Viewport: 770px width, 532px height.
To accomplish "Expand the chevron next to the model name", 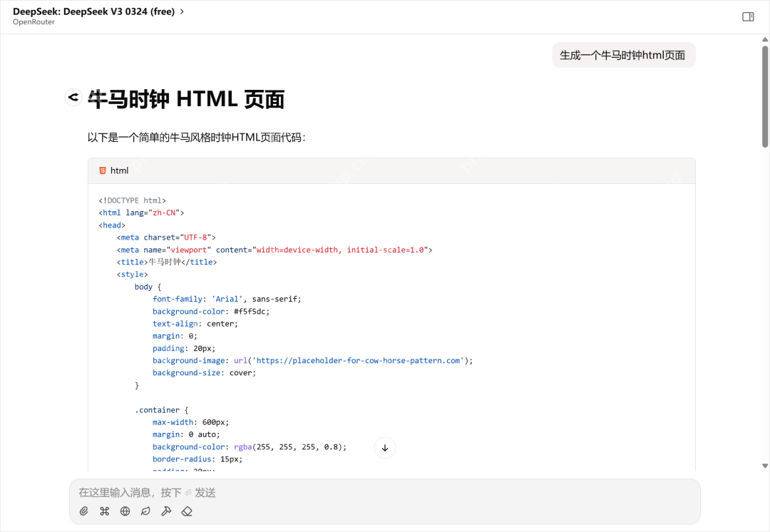I will tap(183, 11).
